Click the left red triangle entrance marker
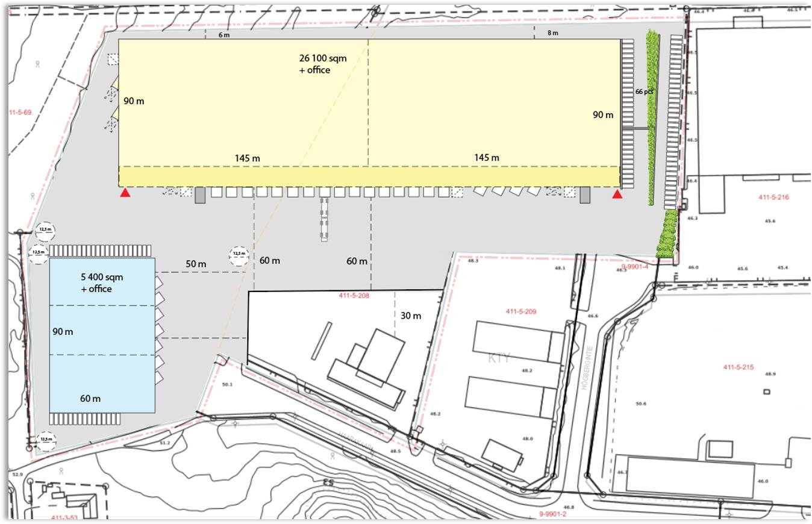Viewport: 812px width, 524px height. click(125, 193)
